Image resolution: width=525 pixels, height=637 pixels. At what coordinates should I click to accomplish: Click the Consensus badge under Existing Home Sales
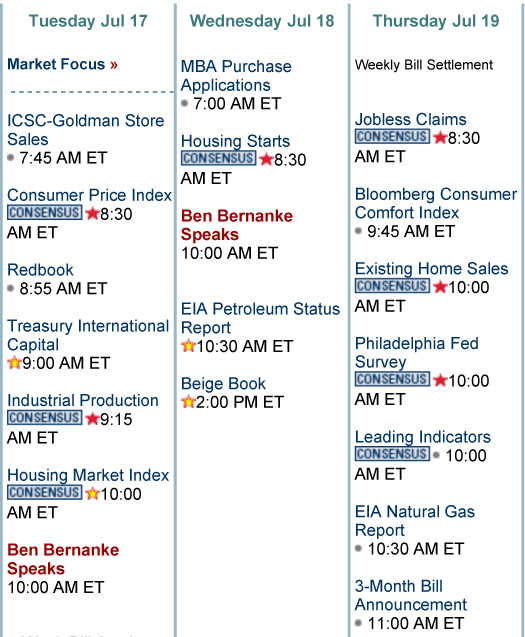click(x=392, y=286)
